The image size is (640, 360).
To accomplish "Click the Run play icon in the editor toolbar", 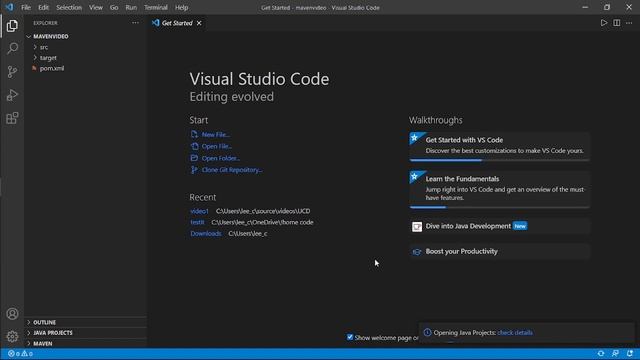I will (604, 23).
